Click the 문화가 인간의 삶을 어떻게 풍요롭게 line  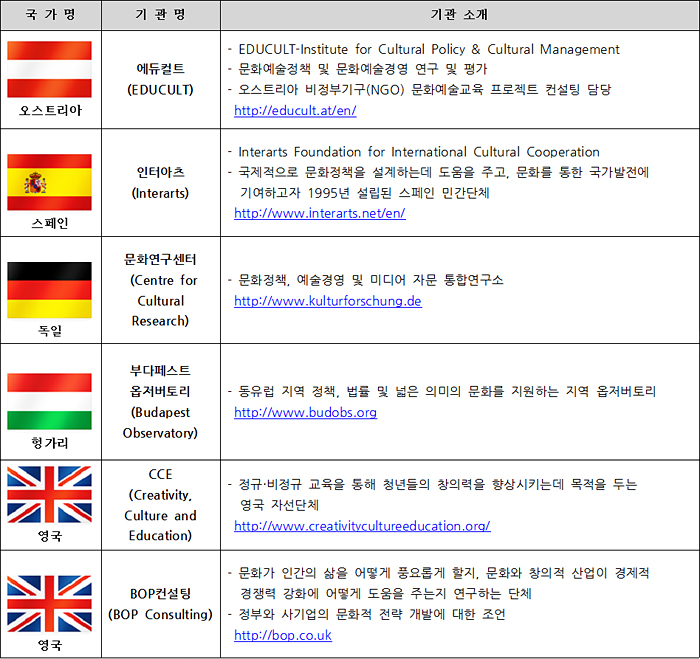(443, 573)
